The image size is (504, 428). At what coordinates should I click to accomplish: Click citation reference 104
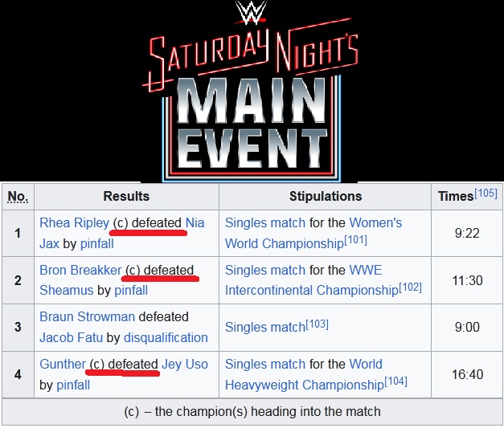coord(396,381)
